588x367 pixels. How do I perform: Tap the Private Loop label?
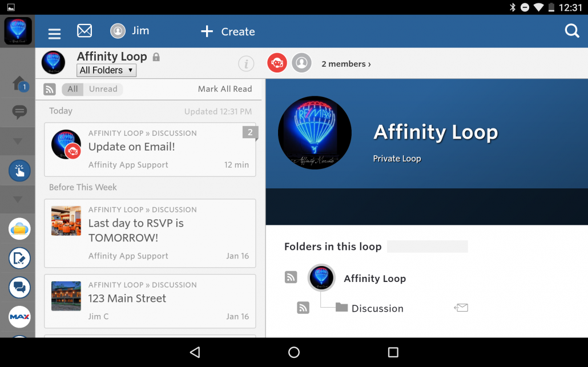[x=397, y=159]
